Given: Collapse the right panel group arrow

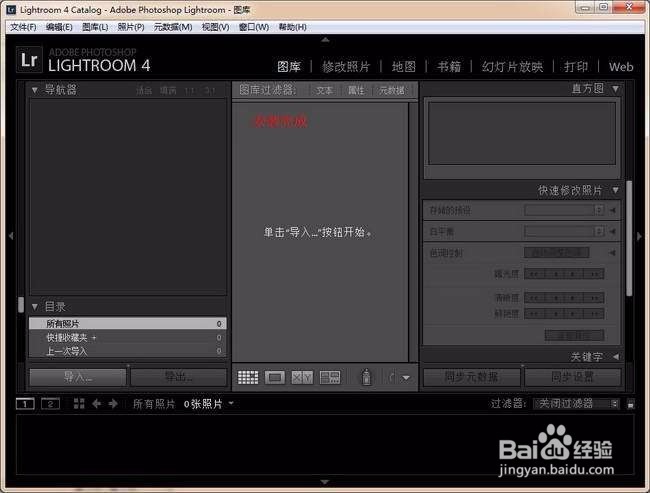Looking at the screenshot, I should (639, 236).
